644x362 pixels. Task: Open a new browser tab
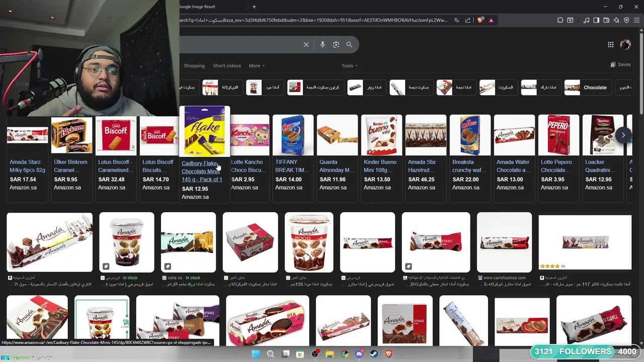point(254,7)
